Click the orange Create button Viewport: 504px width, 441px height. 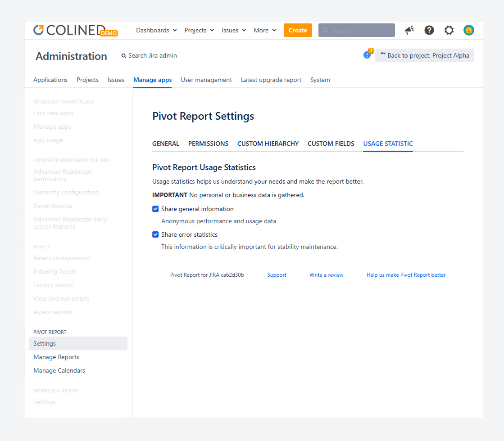point(298,30)
